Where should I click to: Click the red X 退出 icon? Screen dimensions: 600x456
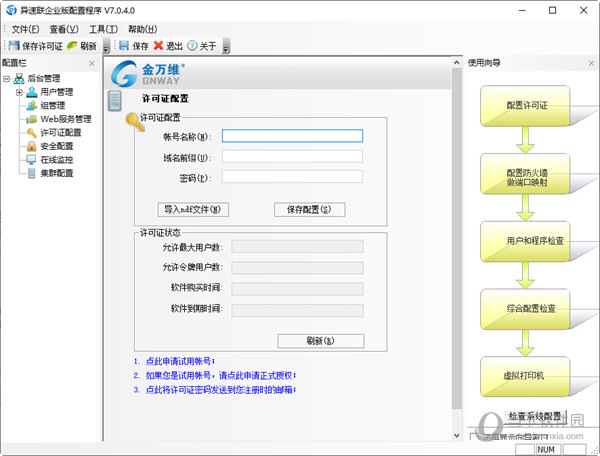(158, 46)
